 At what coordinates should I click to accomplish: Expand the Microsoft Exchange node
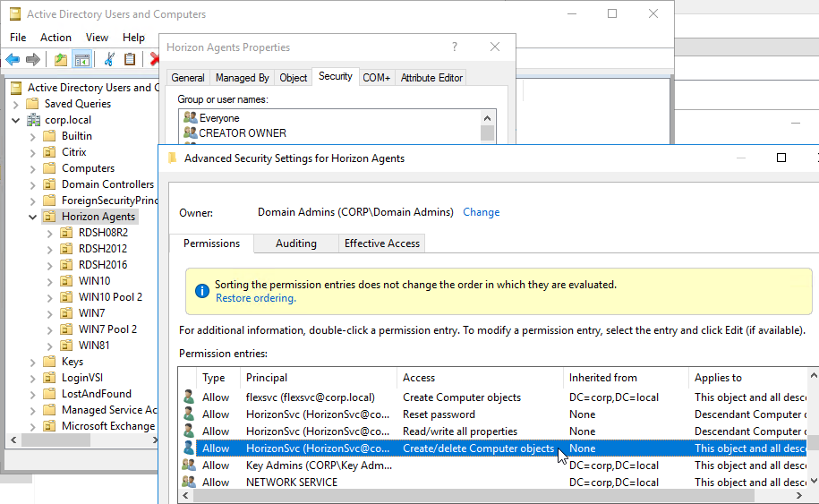pos(32,427)
